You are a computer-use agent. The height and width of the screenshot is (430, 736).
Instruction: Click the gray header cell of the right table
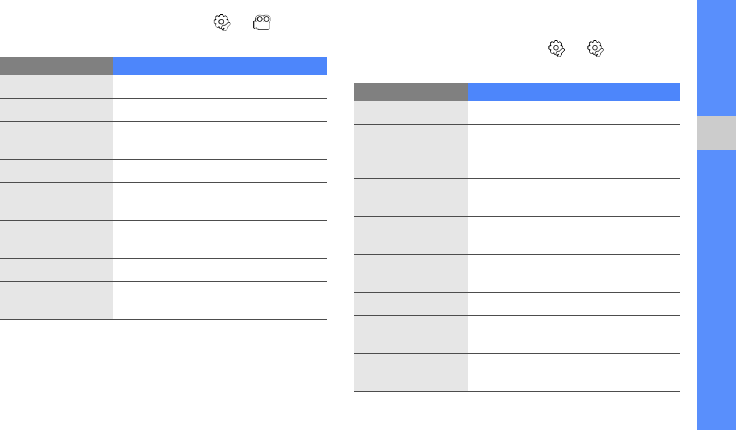(x=410, y=92)
